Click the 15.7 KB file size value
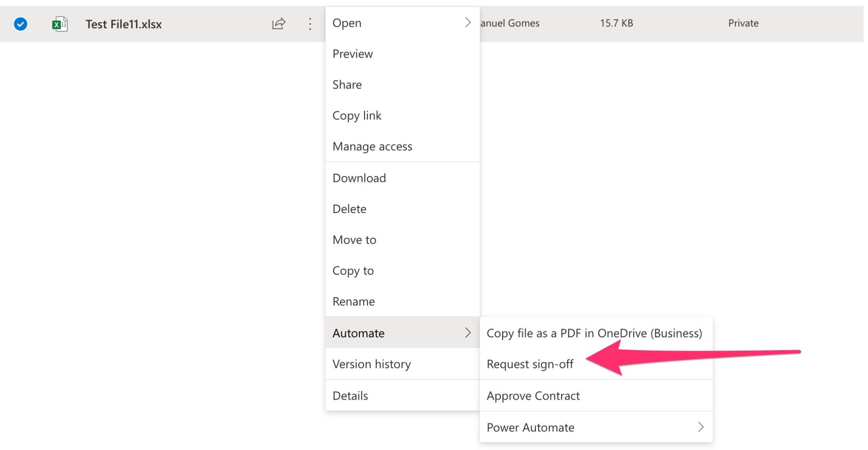This screenshot has height=450, width=868. (x=616, y=23)
